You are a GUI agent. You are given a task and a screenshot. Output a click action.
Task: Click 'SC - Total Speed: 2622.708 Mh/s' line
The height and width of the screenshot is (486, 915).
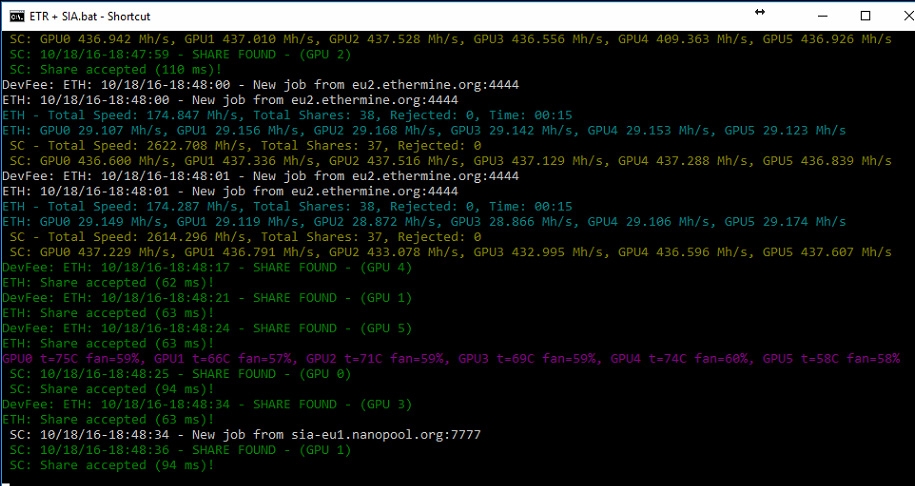(x=245, y=145)
